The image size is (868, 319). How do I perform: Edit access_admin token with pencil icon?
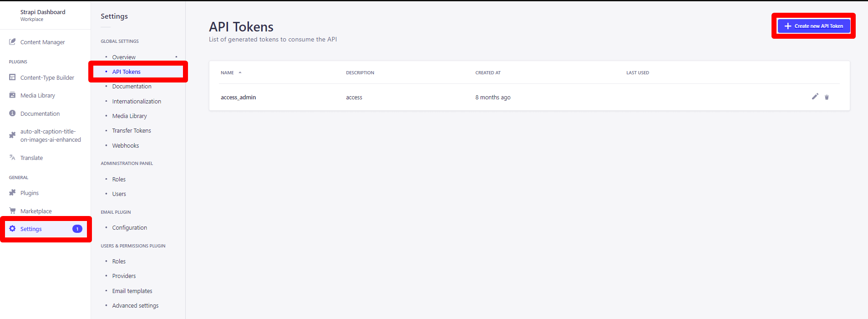(815, 97)
